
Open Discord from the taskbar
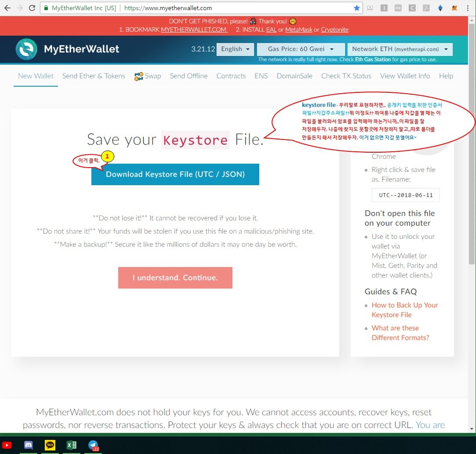(x=28, y=445)
